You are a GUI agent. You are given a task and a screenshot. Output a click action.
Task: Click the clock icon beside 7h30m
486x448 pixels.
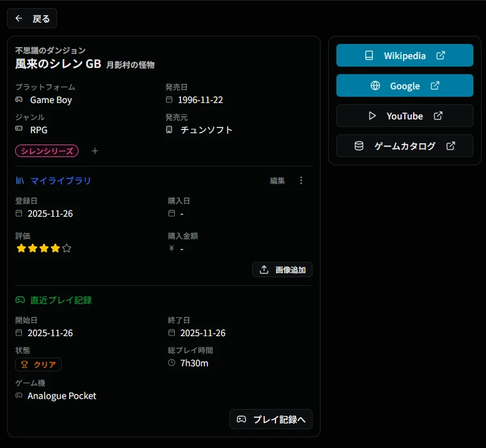coord(172,363)
